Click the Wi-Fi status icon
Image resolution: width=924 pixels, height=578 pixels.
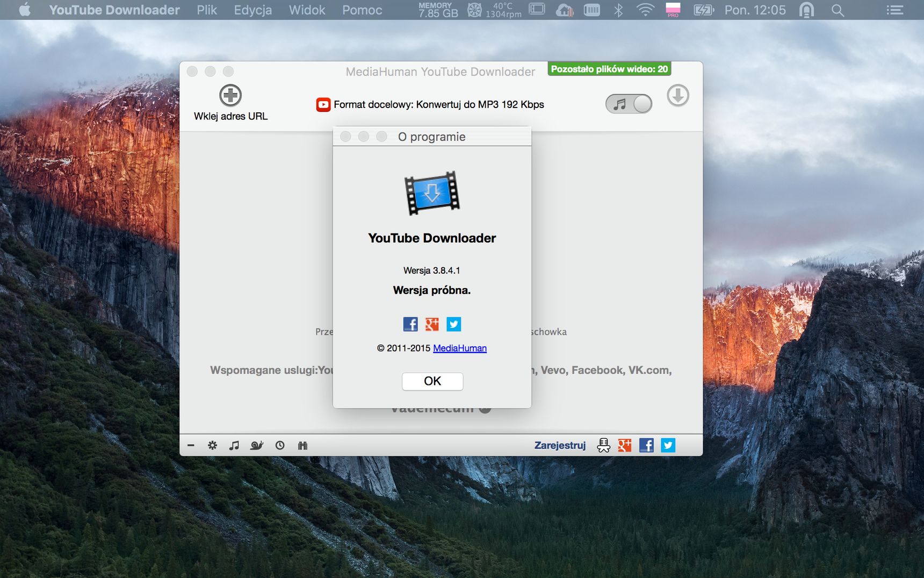tap(645, 10)
